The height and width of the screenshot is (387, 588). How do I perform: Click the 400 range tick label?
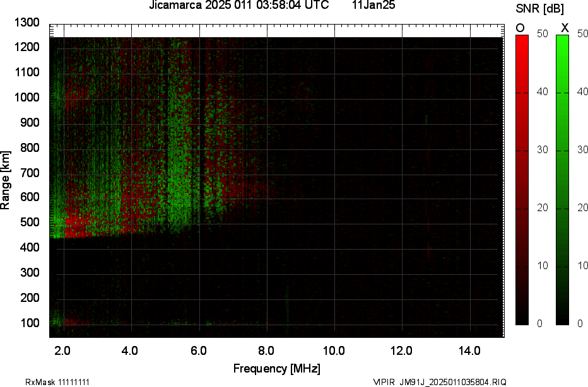30,247
